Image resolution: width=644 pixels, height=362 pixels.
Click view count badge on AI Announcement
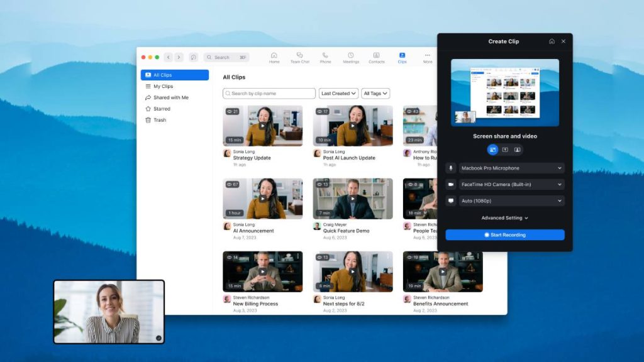tap(233, 185)
